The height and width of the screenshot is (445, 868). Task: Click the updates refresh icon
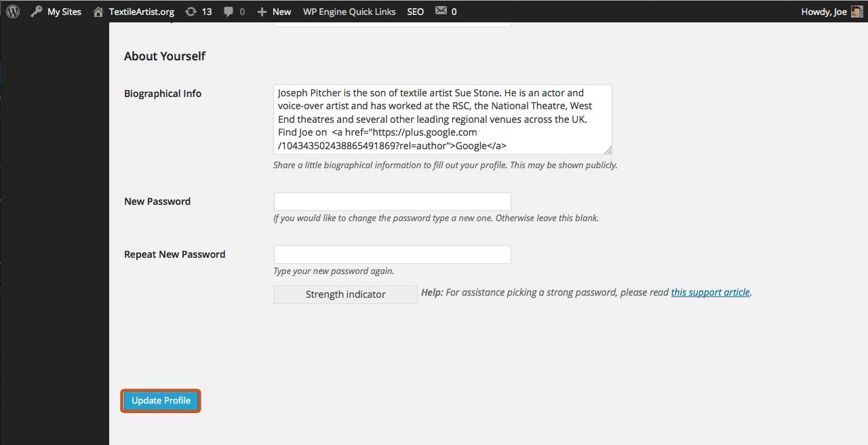(x=191, y=12)
